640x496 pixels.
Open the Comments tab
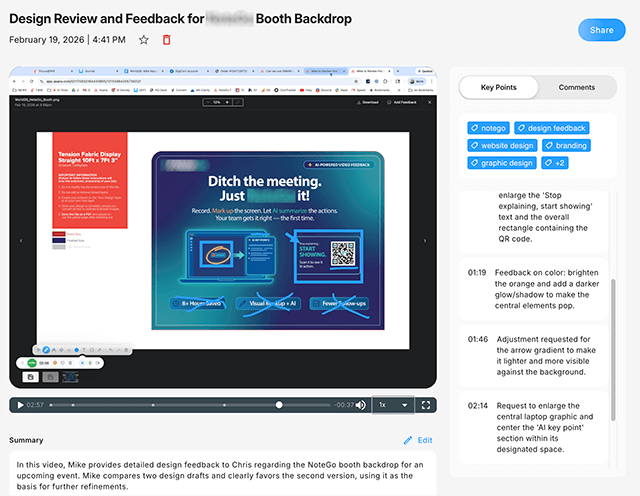576,88
